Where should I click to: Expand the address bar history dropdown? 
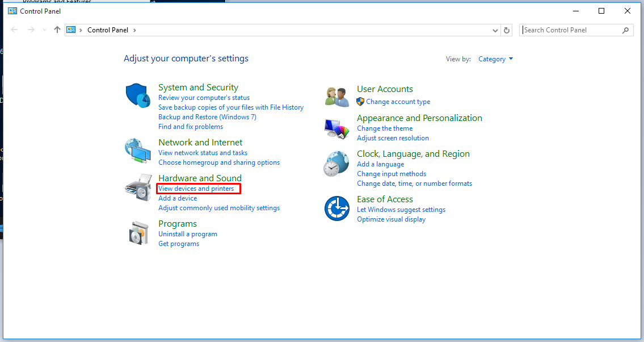click(495, 30)
